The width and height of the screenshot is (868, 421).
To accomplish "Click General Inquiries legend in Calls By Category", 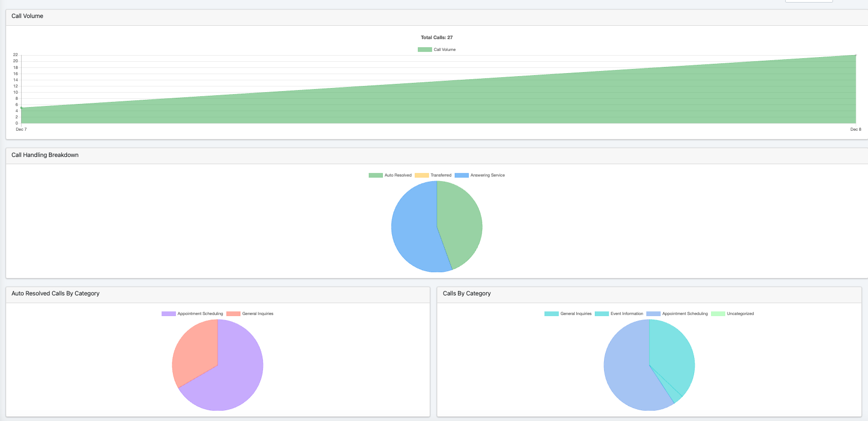I will (x=568, y=313).
